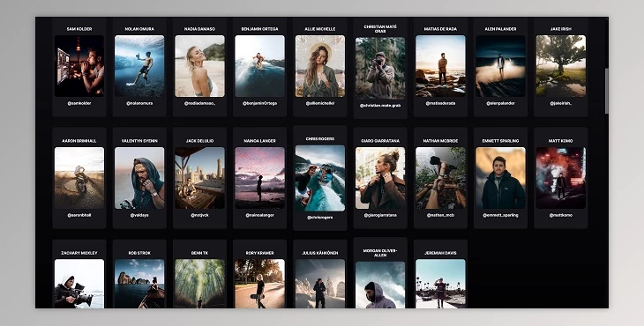Select Matias De Rada's sunset photo
The image size is (644, 326).
(x=440, y=66)
